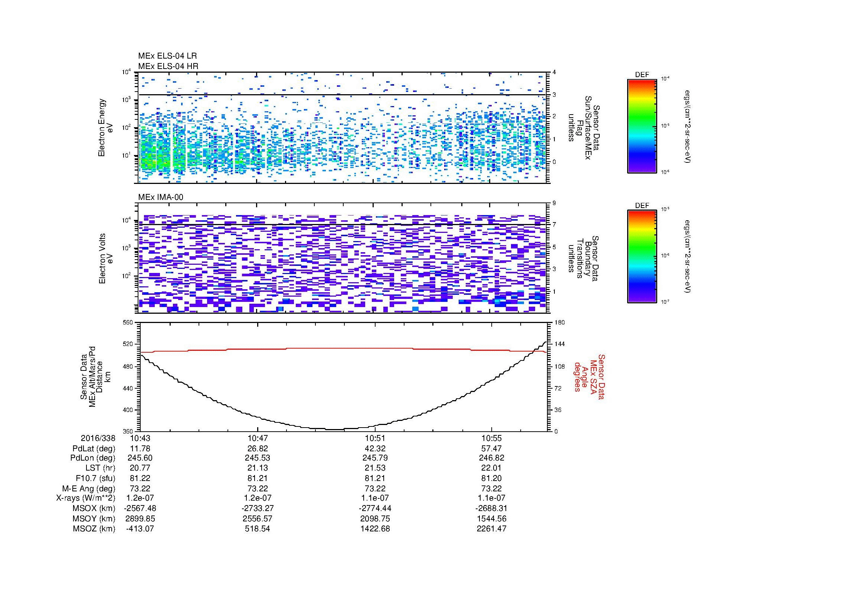The width and height of the screenshot is (868, 613).
Task: Click the MSOX value -2567.48
Action: point(140,508)
